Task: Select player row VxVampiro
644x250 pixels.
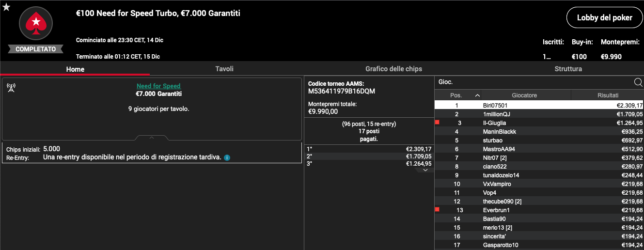Action: (x=539, y=184)
